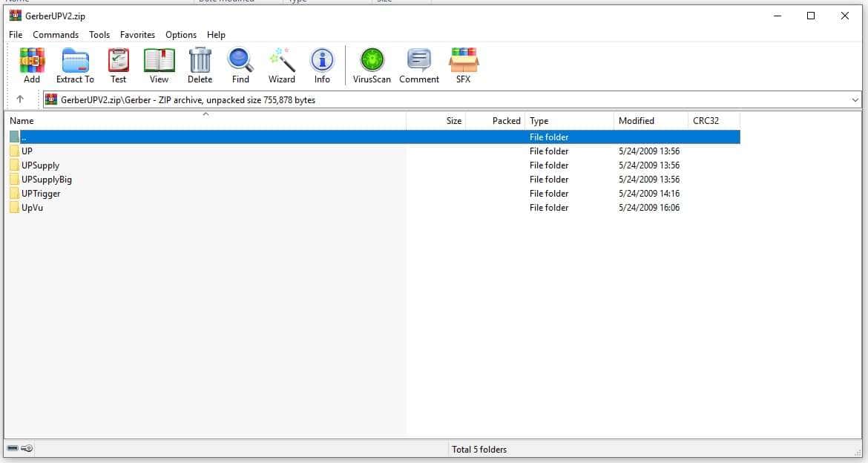Go up one folder level arrow
The height and width of the screenshot is (463, 868).
[20, 99]
